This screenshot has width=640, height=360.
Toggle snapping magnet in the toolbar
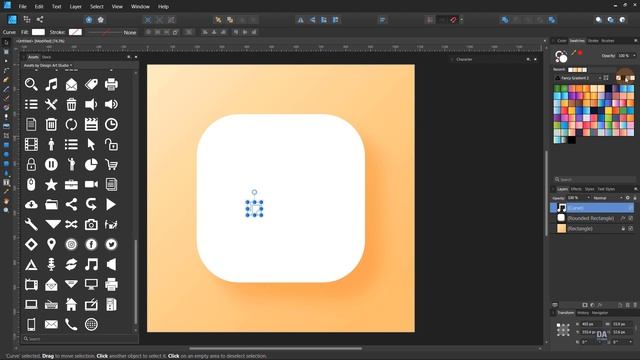point(453,20)
